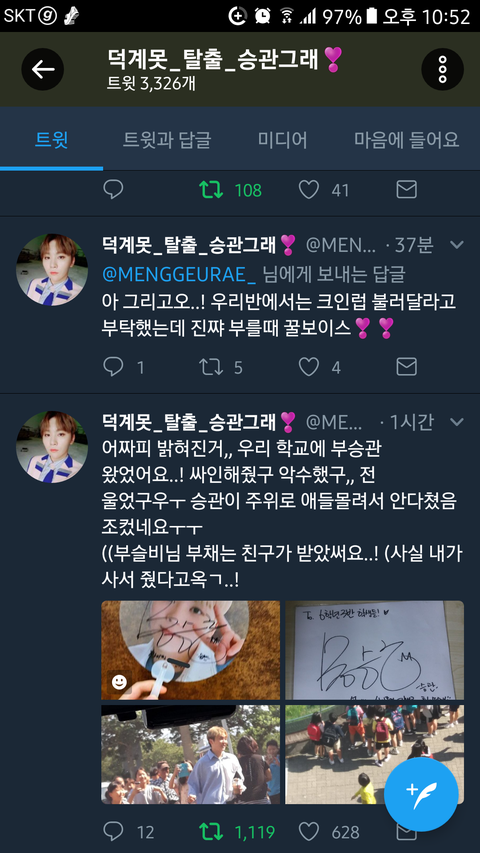Open the signed paper autograph photo

[374, 650]
